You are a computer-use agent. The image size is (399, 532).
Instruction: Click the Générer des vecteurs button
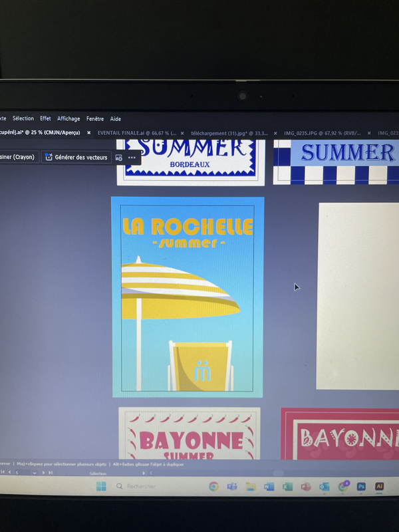pos(76,158)
